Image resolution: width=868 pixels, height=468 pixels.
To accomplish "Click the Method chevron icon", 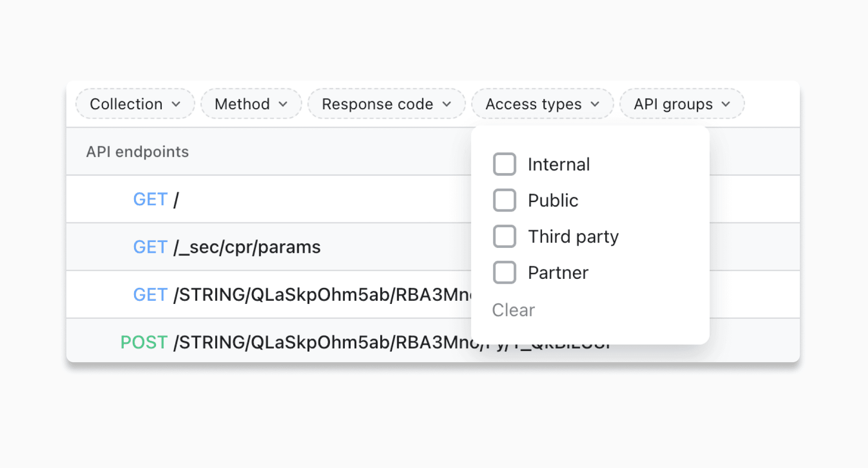I will pyautogui.click(x=283, y=104).
